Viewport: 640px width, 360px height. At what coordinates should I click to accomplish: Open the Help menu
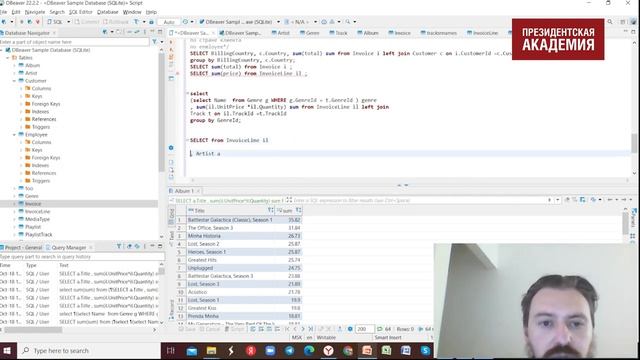(151, 12)
